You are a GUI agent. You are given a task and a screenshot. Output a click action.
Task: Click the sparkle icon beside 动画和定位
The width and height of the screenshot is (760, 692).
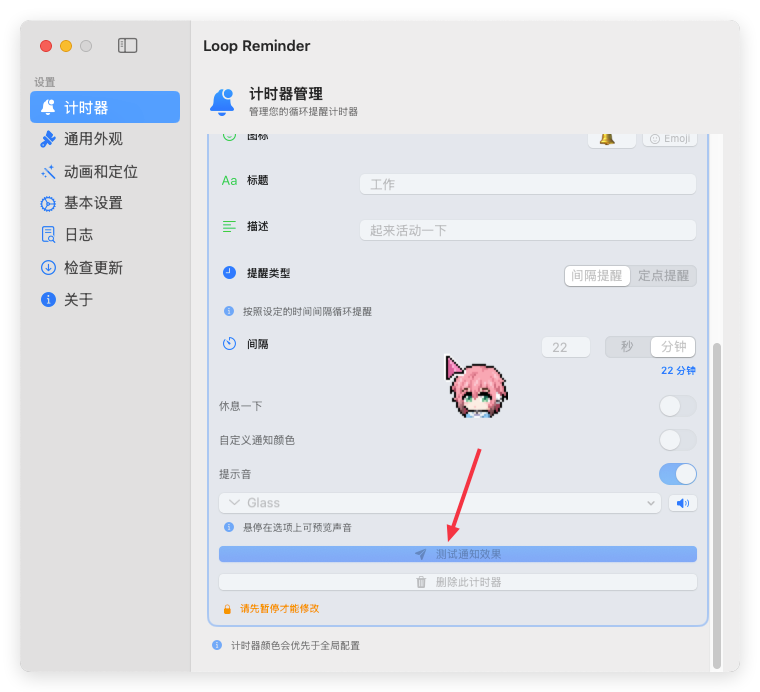click(x=48, y=172)
